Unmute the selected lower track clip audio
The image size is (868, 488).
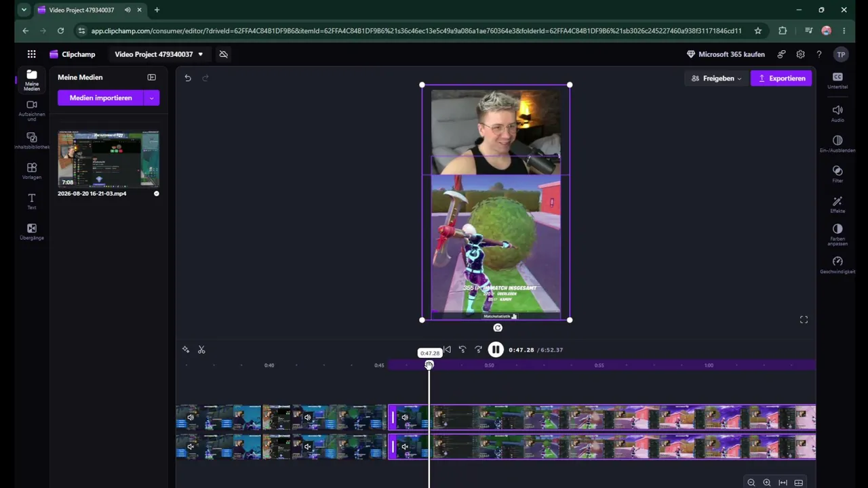[x=405, y=447]
